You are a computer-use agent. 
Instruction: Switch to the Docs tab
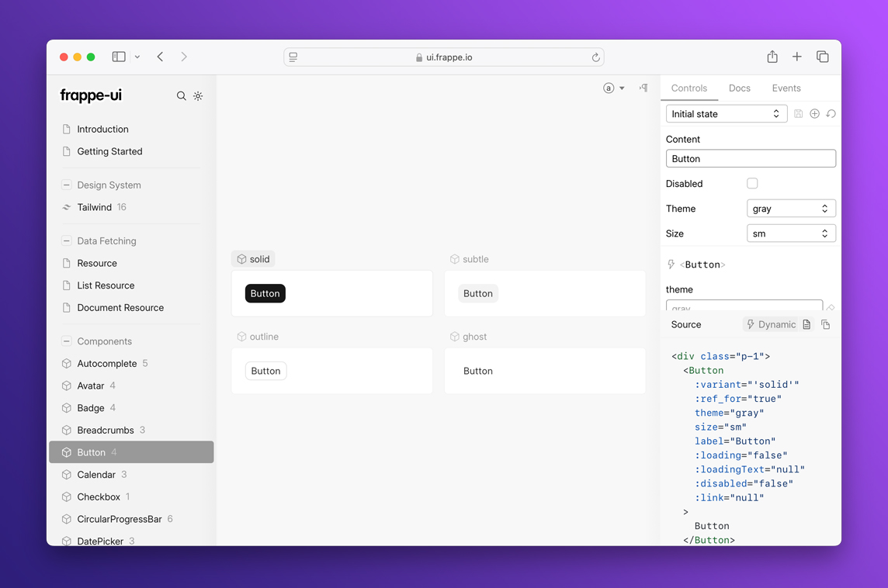click(739, 88)
